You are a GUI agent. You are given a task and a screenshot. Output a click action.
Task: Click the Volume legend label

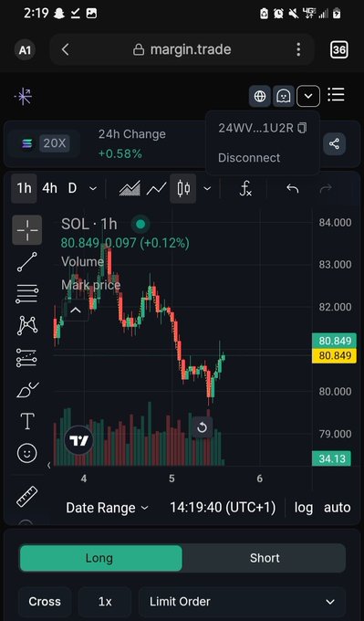click(82, 262)
